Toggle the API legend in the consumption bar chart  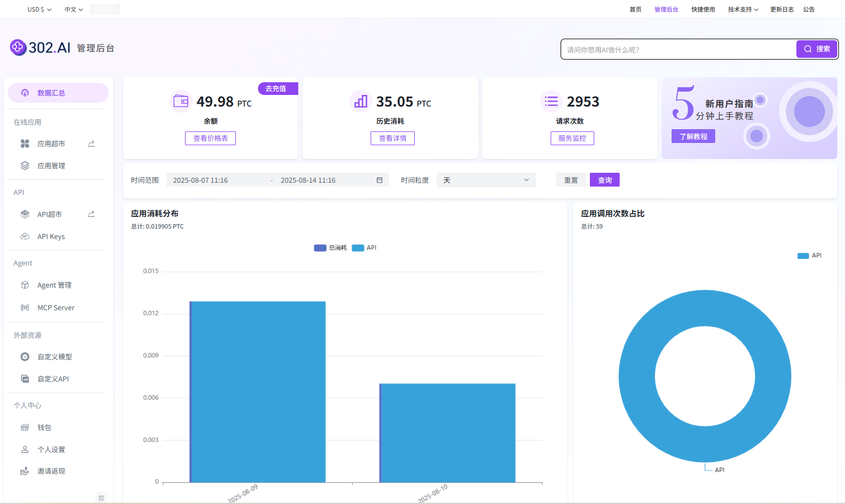pyautogui.click(x=365, y=248)
